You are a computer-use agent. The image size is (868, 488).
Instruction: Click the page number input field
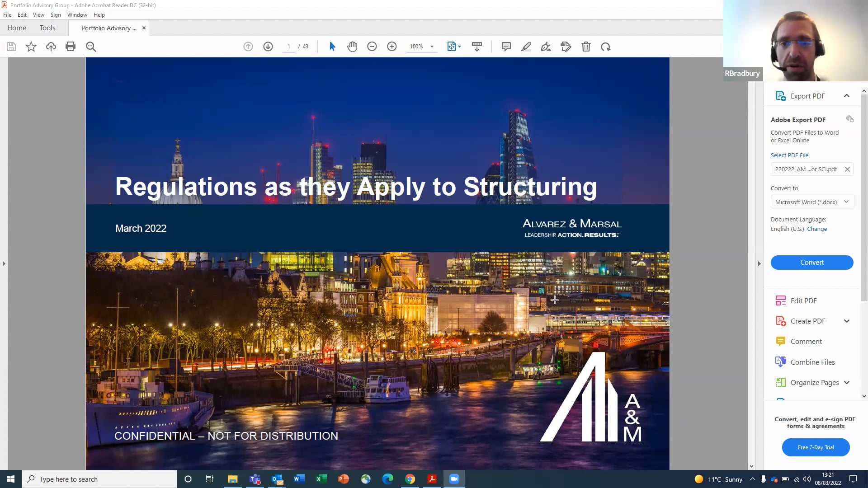[288, 47]
